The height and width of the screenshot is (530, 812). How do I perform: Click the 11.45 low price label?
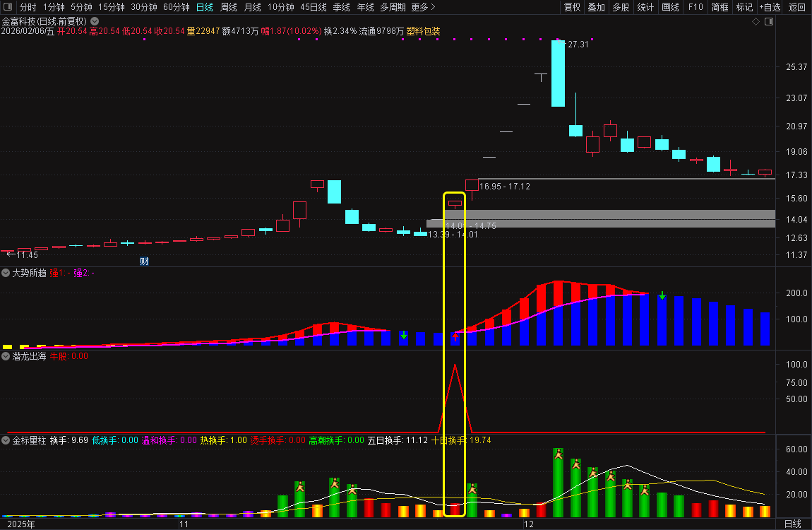click(x=27, y=255)
